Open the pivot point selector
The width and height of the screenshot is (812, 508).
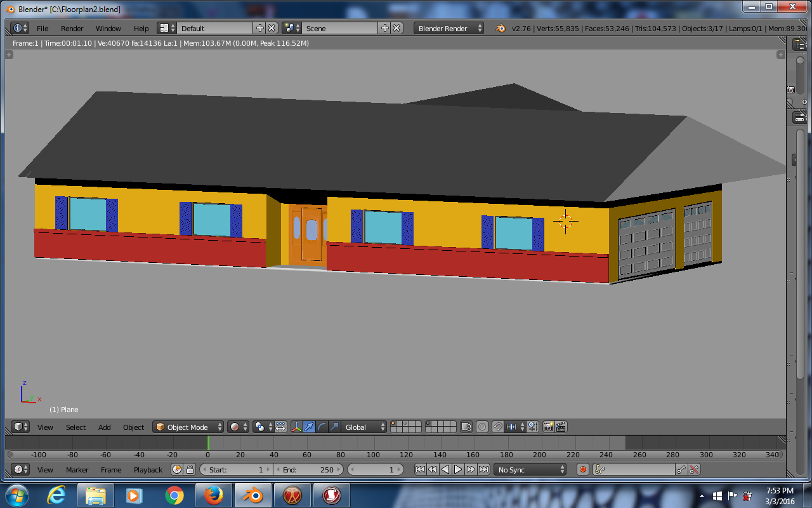[x=263, y=427]
